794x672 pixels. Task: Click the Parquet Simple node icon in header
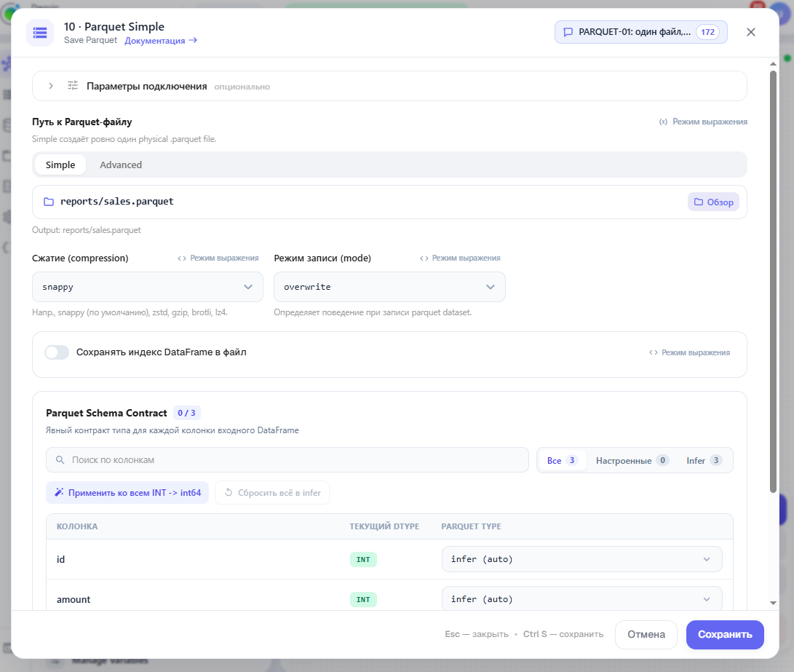(x=40, y=33)
